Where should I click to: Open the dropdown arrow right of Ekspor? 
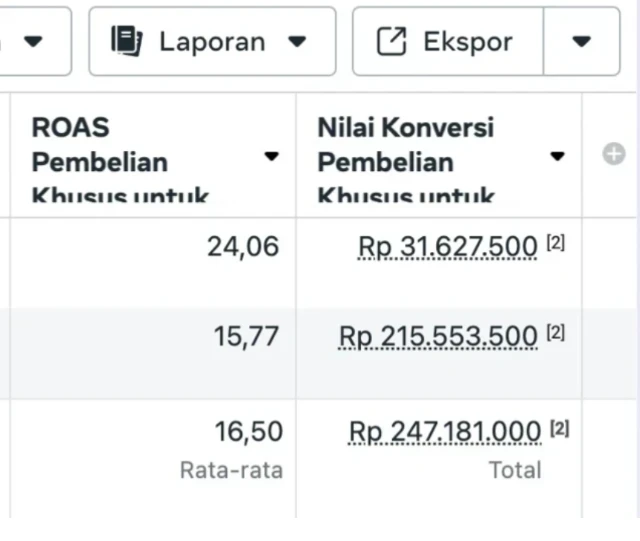[582, 41]
